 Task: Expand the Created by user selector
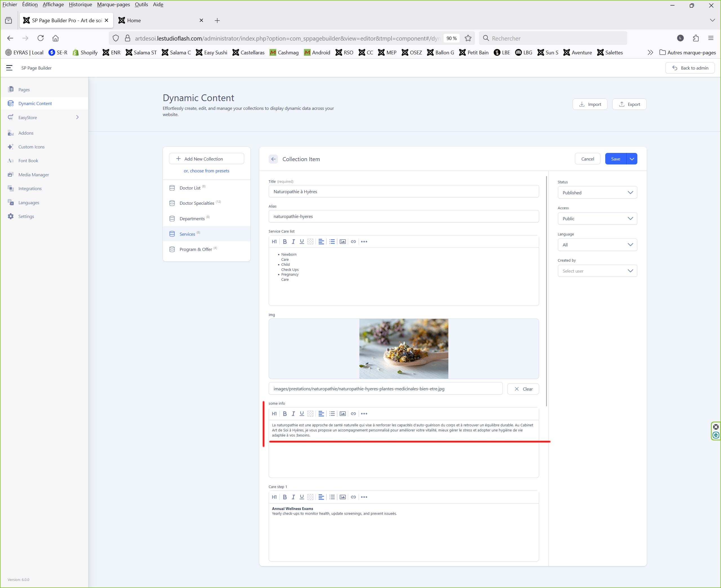pos(597,271)
